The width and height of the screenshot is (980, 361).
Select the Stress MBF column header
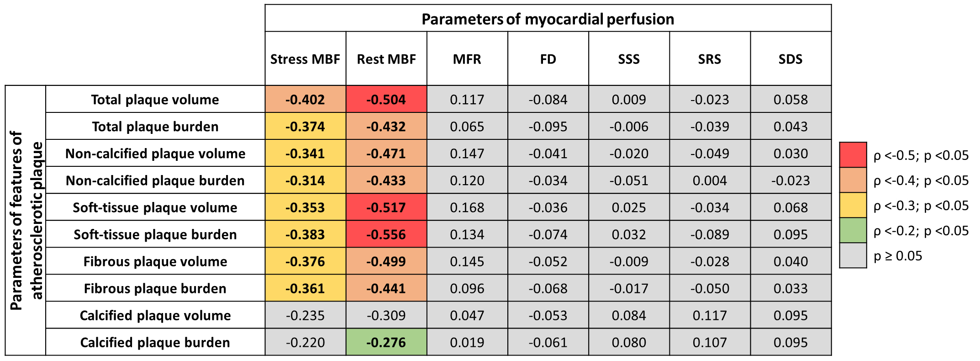pos(305,59)
